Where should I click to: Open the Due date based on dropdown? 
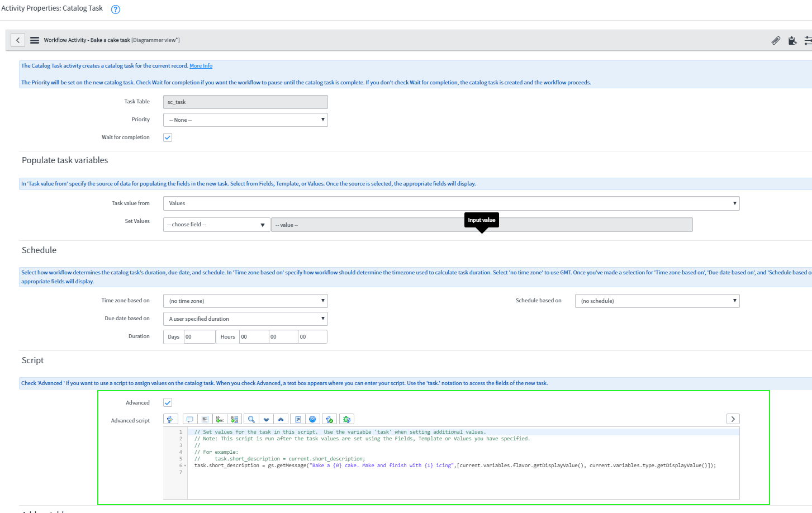(x=245, y=319)
